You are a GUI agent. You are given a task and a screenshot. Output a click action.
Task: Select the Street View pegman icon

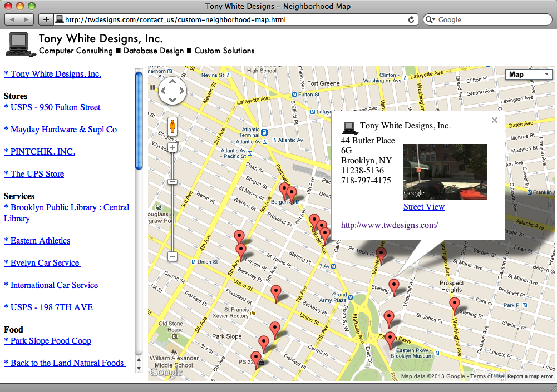tap(172, 126)
